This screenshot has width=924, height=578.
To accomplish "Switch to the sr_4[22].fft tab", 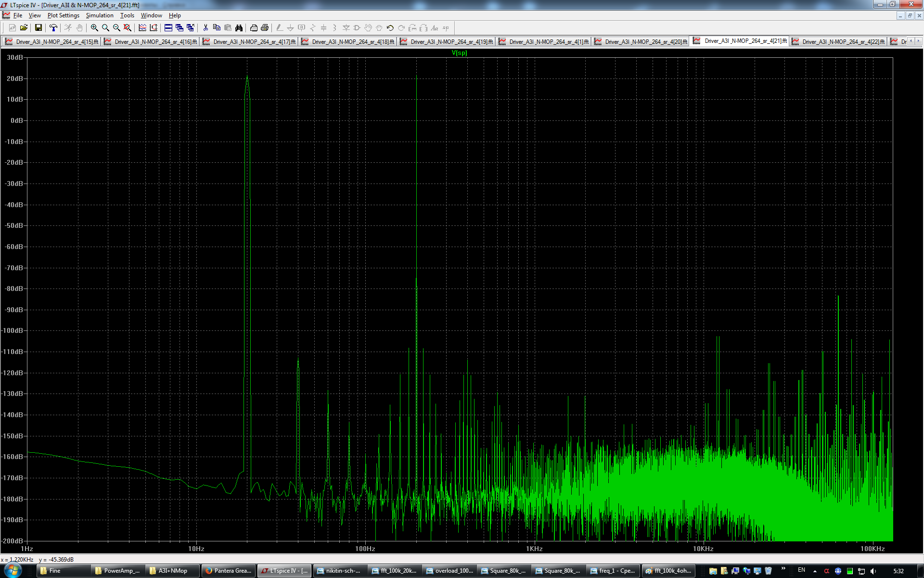I will pos(838,42).
